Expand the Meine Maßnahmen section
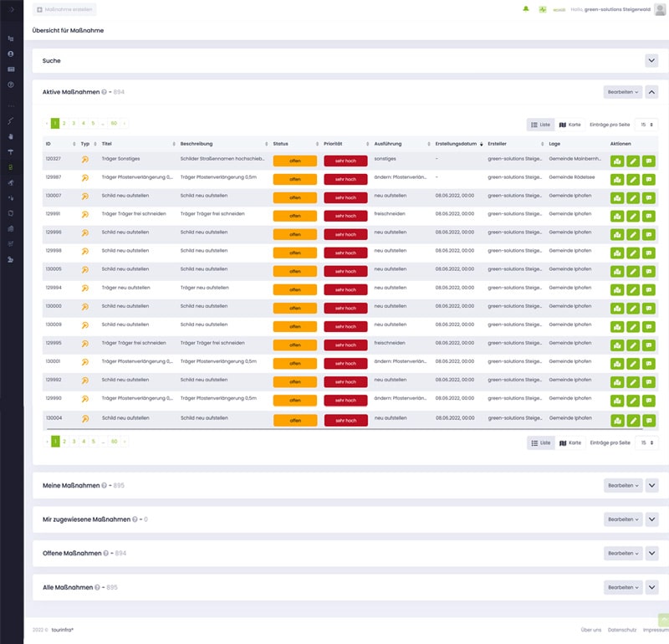 651,485
